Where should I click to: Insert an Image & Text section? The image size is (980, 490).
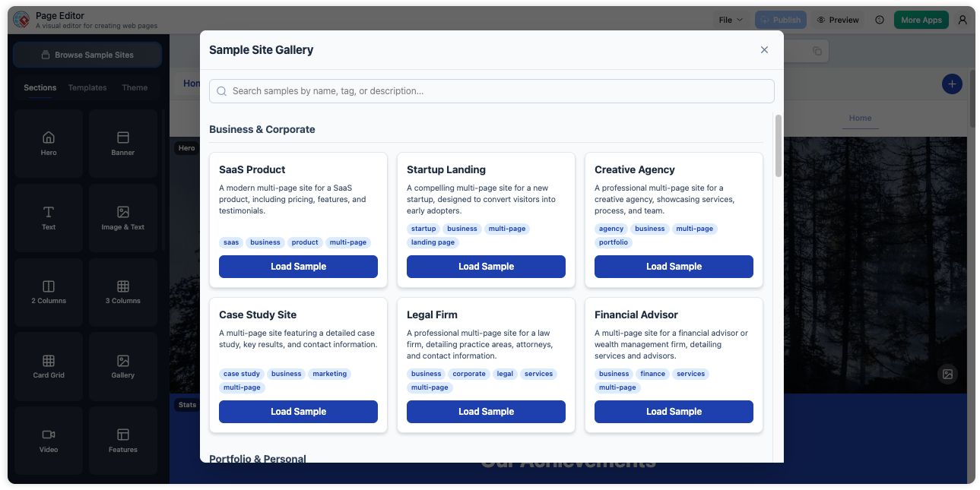122,217
